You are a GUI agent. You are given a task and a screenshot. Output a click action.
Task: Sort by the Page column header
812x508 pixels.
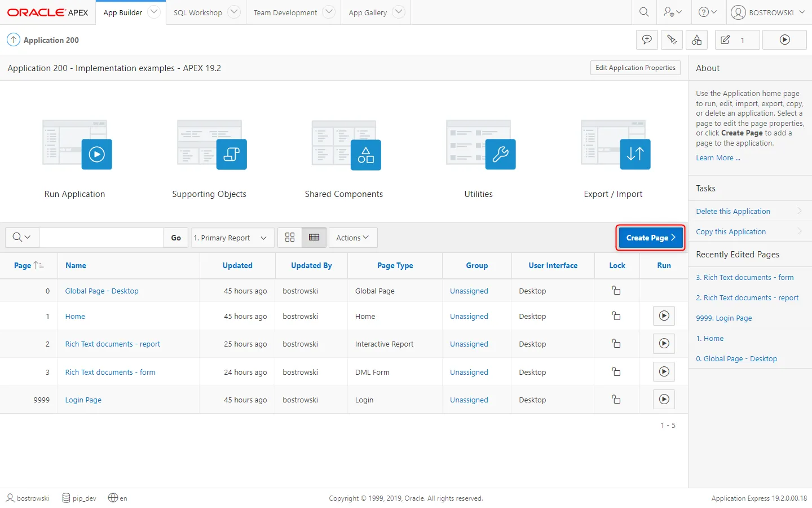coord(23,265)
